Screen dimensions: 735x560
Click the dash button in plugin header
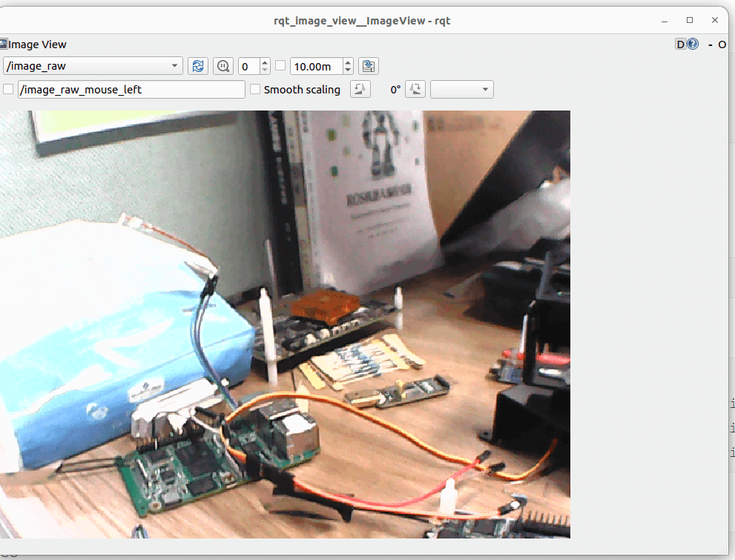pos(710,45)
